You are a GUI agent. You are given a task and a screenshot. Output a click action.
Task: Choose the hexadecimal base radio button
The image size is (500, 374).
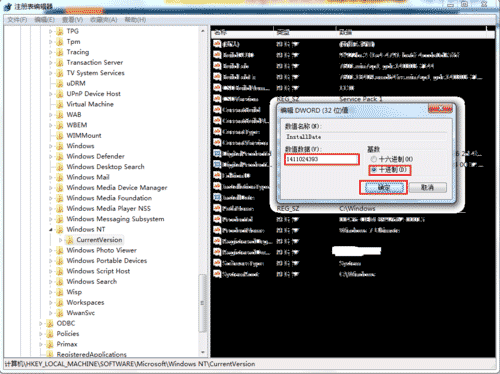[373, 159]
